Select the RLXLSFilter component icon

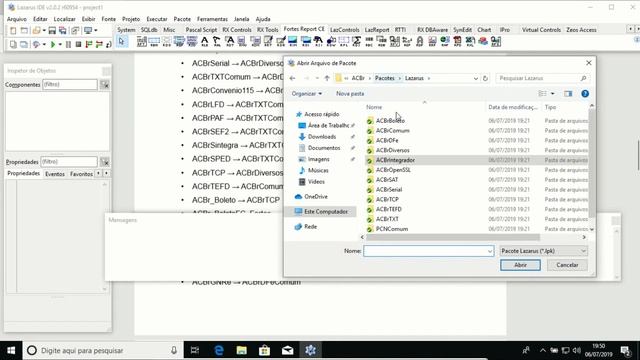[x=470, y=41]
